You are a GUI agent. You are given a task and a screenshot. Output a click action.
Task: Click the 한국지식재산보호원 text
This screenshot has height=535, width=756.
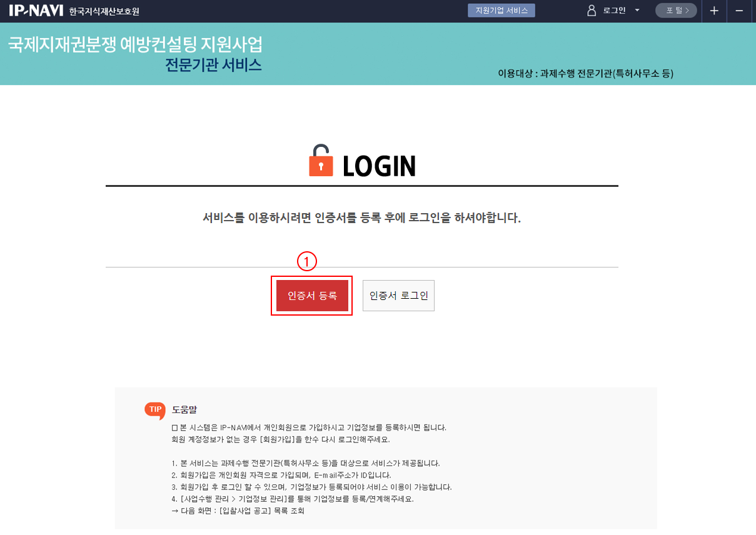tap(104, 12)
